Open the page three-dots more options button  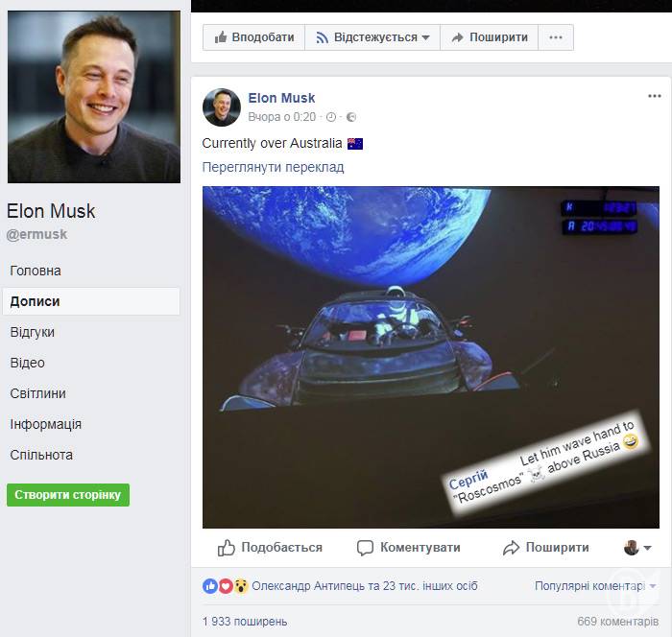(556, 37)
